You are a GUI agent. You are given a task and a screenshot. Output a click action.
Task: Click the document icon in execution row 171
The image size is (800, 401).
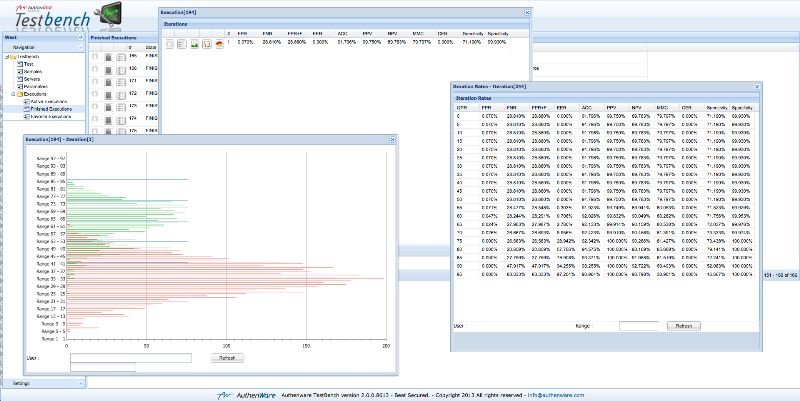pyautogui.click(x=108, y=83)
